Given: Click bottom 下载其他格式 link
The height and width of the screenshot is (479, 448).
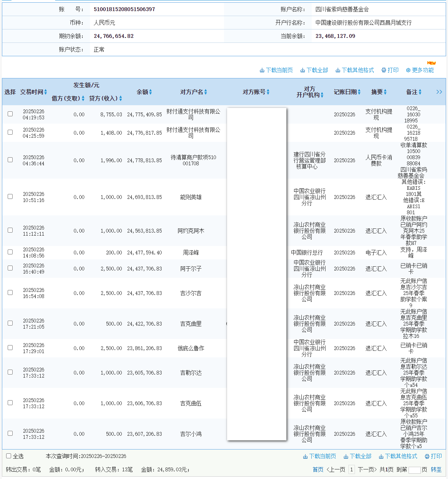Looking at the screenshot, I should (398, 456).
